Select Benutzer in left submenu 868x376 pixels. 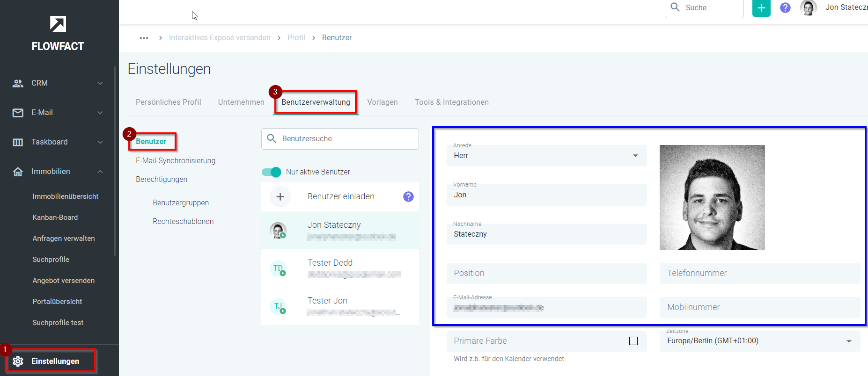(x=151, y=141)
